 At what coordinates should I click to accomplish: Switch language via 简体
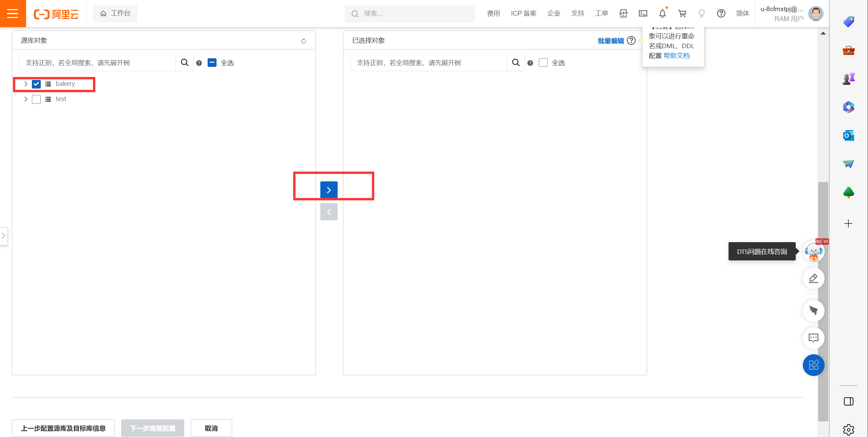[742, 14]
